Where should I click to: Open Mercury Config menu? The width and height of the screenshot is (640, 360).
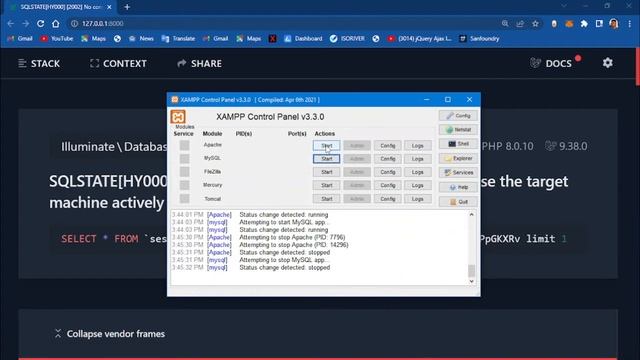tap(387, 185)
